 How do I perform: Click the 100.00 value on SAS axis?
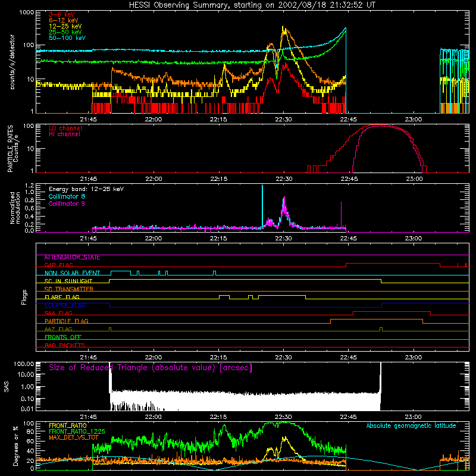click(24, 364)
